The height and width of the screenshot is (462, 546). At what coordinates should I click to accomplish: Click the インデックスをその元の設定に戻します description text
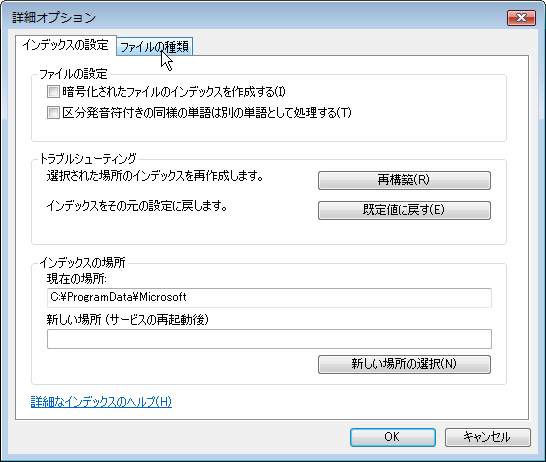137,206
